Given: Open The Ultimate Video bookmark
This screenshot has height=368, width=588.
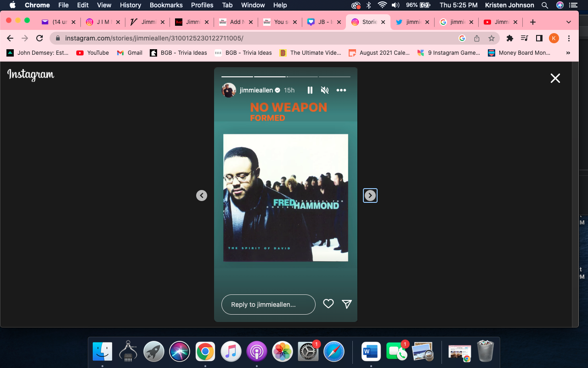Looking at the screenshot, I should 311,53.
